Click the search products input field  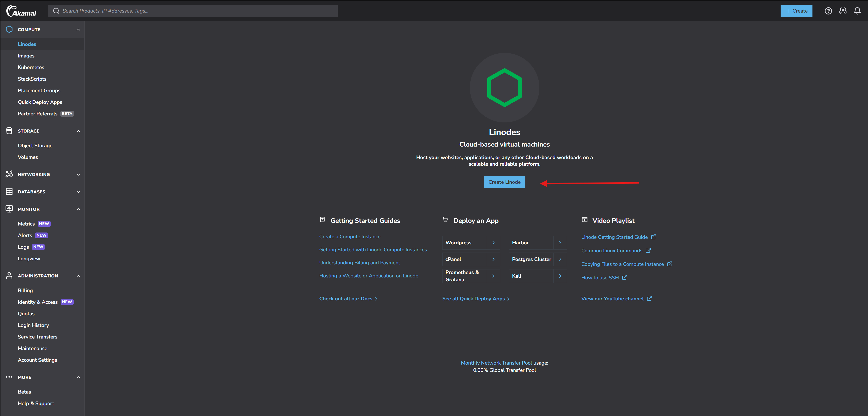click(193, 11)
